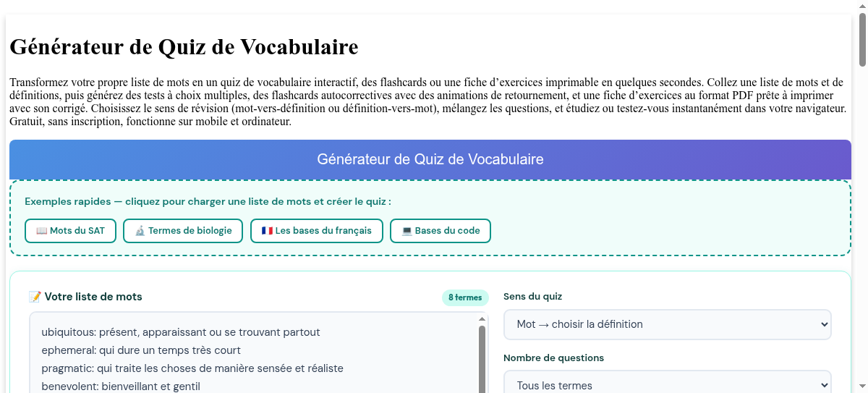The image size is (868, 393).
Task: Click the Sens du quiz label
Action: tap(532, 297)
